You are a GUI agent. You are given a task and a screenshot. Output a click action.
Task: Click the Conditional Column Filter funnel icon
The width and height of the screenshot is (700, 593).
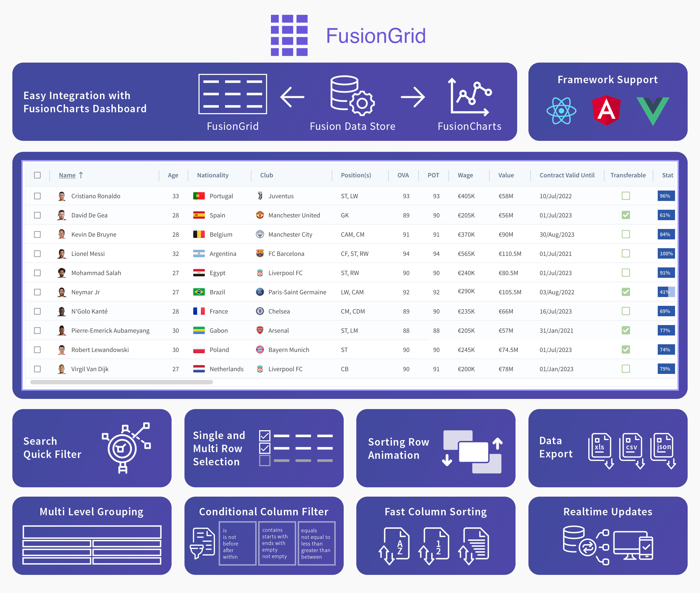click(202, 543)
